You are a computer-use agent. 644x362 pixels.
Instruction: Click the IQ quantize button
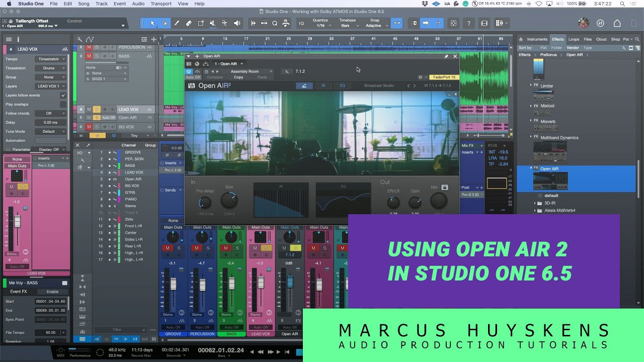click(301, 23)
